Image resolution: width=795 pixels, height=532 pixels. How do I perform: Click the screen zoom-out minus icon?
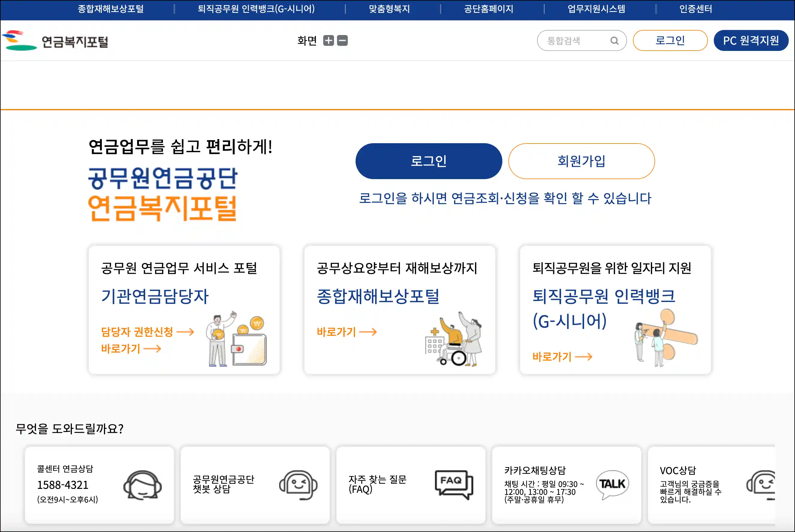coord(342,40)
